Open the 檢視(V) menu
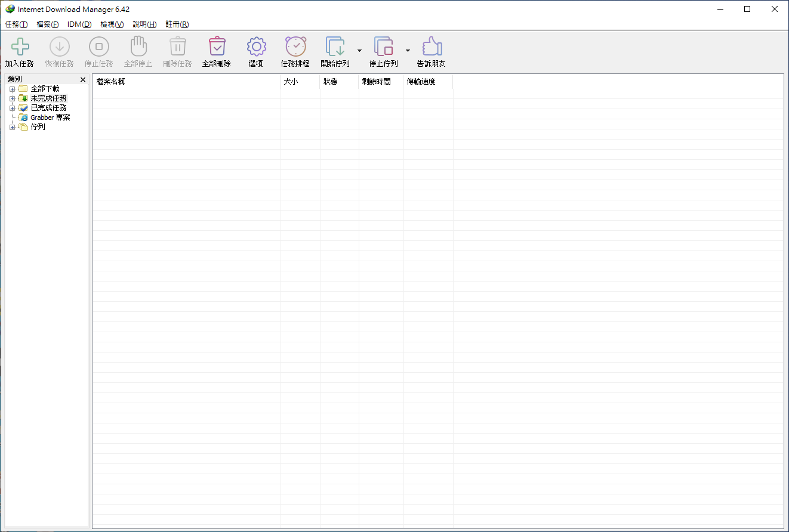789x532 pixels. tap(112, 24)
